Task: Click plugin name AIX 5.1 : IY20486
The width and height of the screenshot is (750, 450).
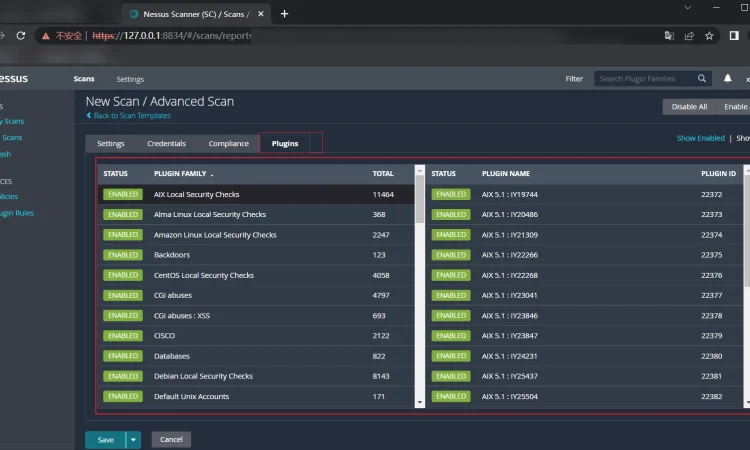Action: click(509, 215)
